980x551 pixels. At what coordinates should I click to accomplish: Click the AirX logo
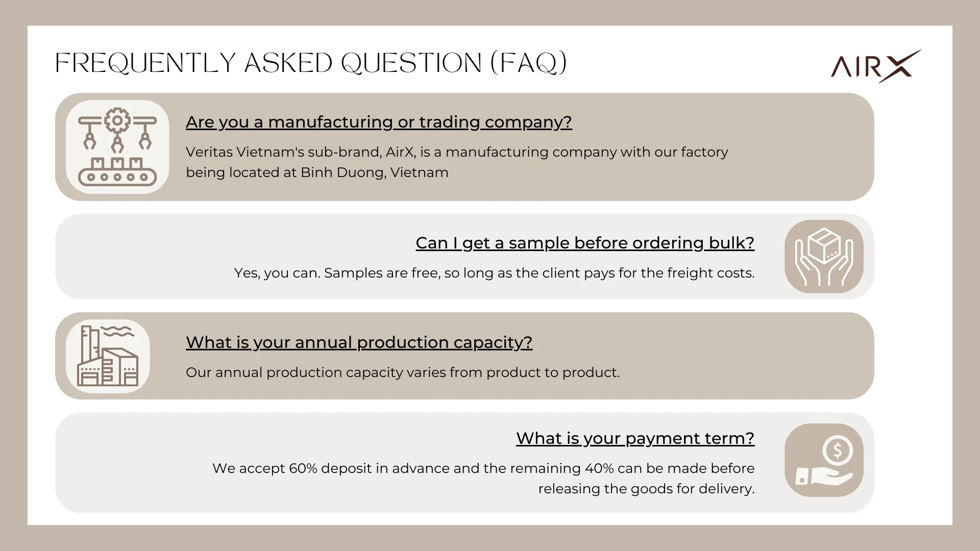[875, 66]
